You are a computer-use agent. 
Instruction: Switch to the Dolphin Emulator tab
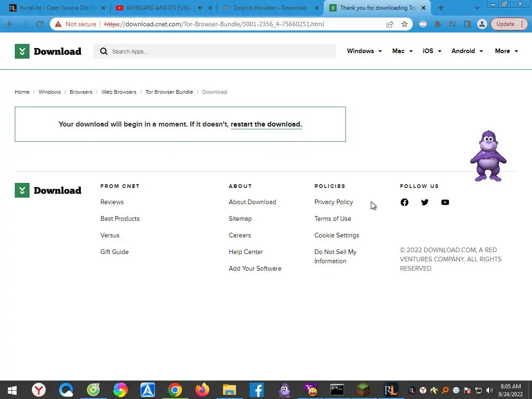coord(270,8)
